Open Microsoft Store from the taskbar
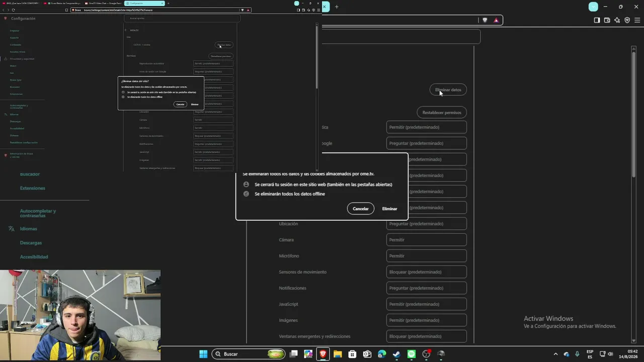Image resolution: width=644 pixels, height=362 pixels. click(352, 354)
